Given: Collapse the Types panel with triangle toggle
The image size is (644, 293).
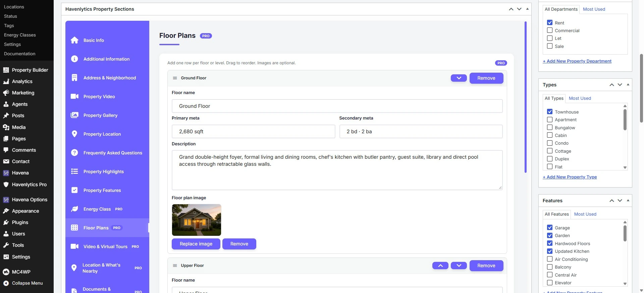Looking at the screenshot, I should pyautogui.click(x=628, y=84).
